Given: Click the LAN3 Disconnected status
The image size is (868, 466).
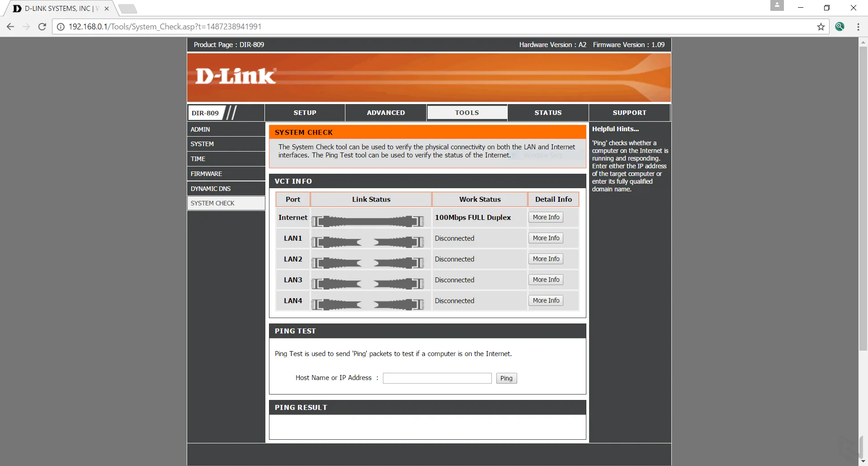Looking at the screenshot, I should pyautogui.click(x=454, y=280).
